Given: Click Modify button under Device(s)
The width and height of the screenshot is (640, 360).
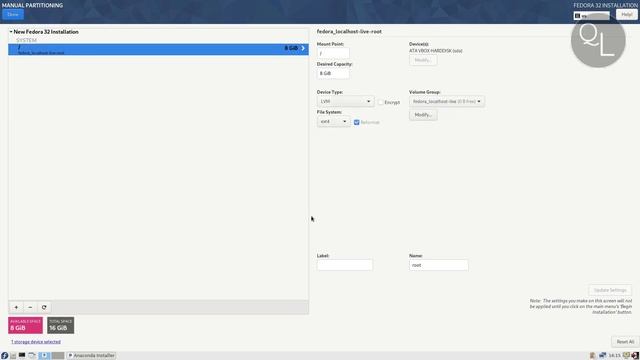Looking at the screenshot, I should (423, 60).
